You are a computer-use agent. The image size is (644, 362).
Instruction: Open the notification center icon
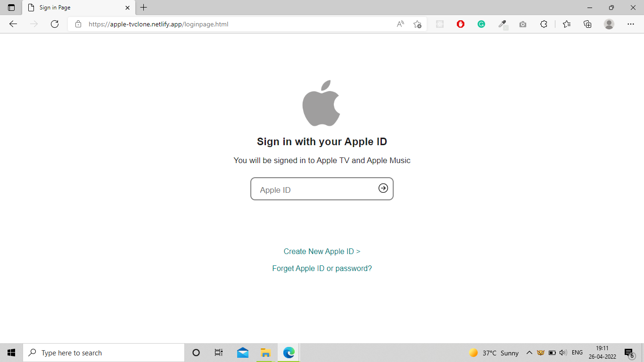(x=629, y=353)
